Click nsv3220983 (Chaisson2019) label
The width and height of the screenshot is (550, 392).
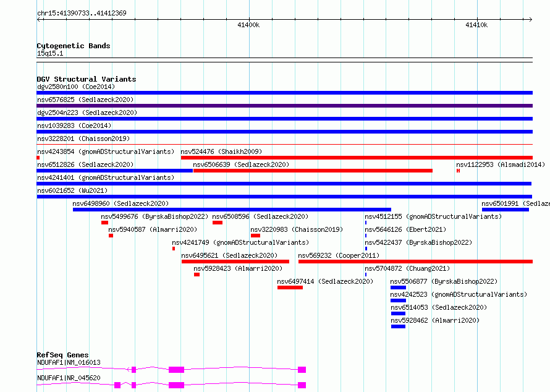[x=297, y=229]
